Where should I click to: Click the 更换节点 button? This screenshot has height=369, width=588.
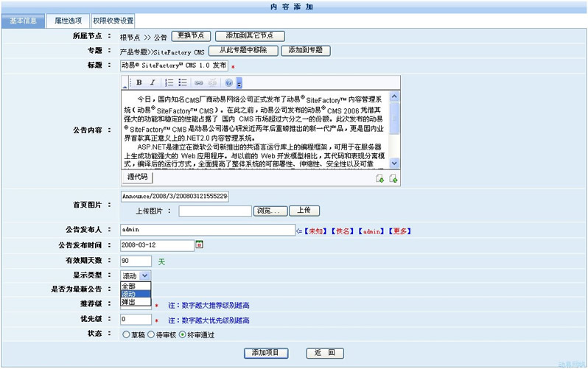(191, 36)
